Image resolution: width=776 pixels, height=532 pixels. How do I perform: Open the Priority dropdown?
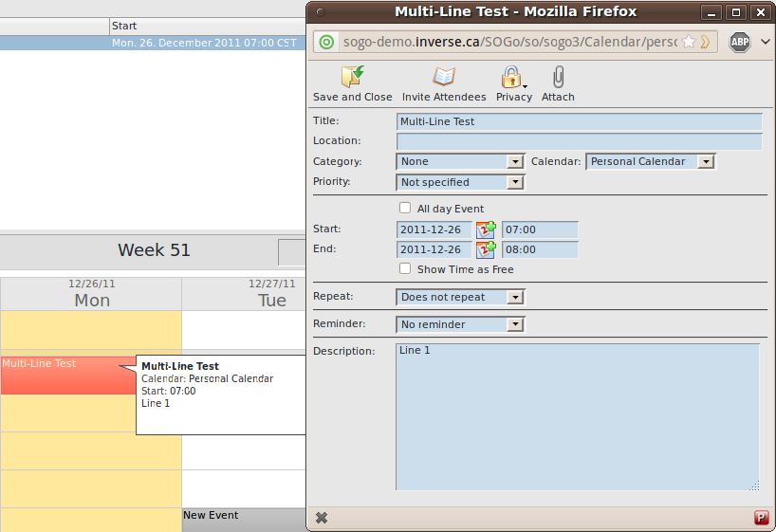point(460,182)
